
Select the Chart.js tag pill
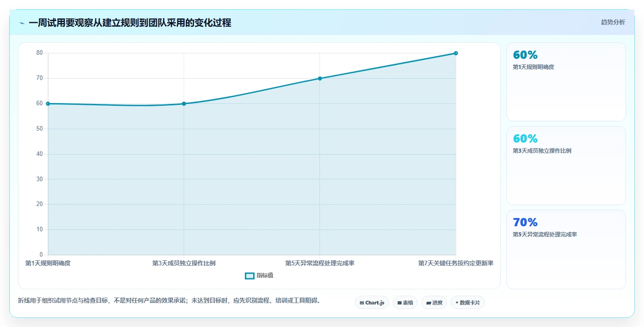(x=372, y=303)
